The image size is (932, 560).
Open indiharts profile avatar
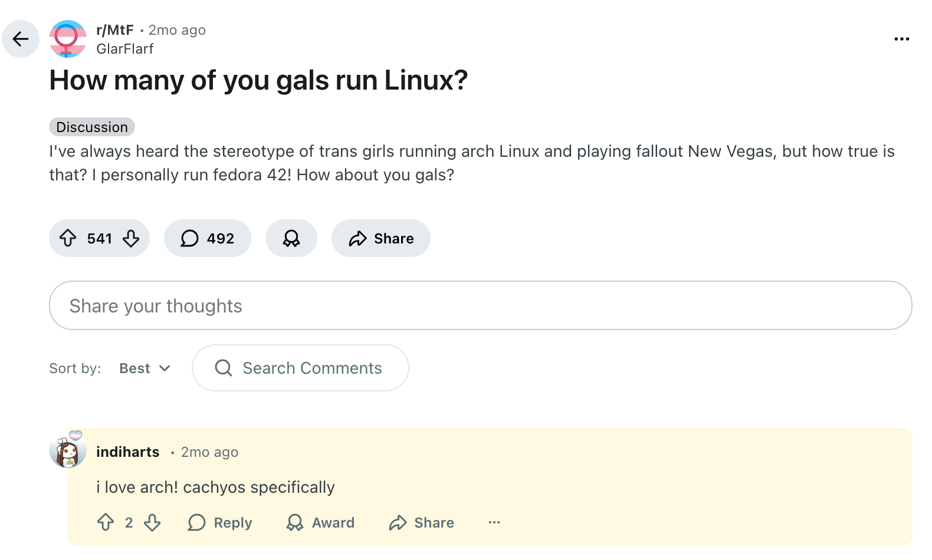click(68, 452)
